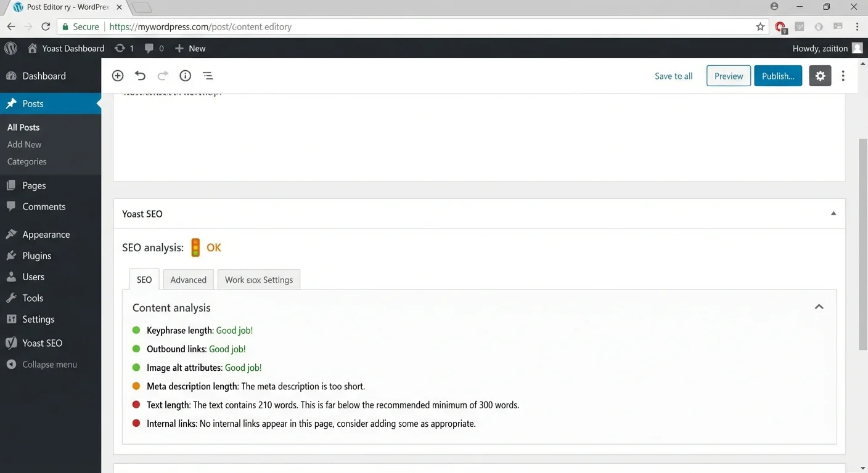The width and height of the screenshot is (868, 473).
Task: Undo the last editor change
Action: (x=140, y=76)
